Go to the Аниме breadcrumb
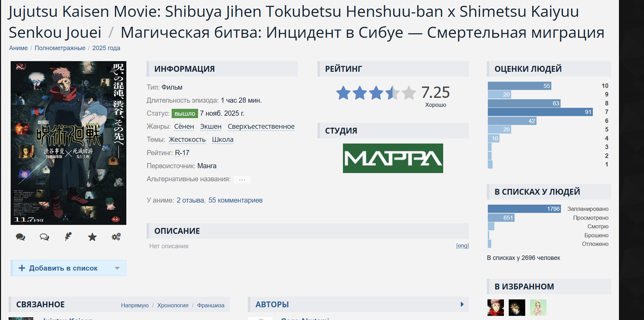Screen dimensions: 644x320 (x=19, y=48)
